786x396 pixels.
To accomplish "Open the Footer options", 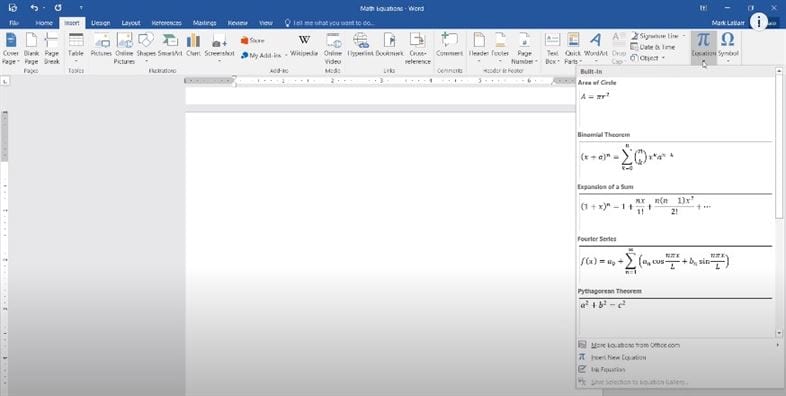I will coord(500,49).
